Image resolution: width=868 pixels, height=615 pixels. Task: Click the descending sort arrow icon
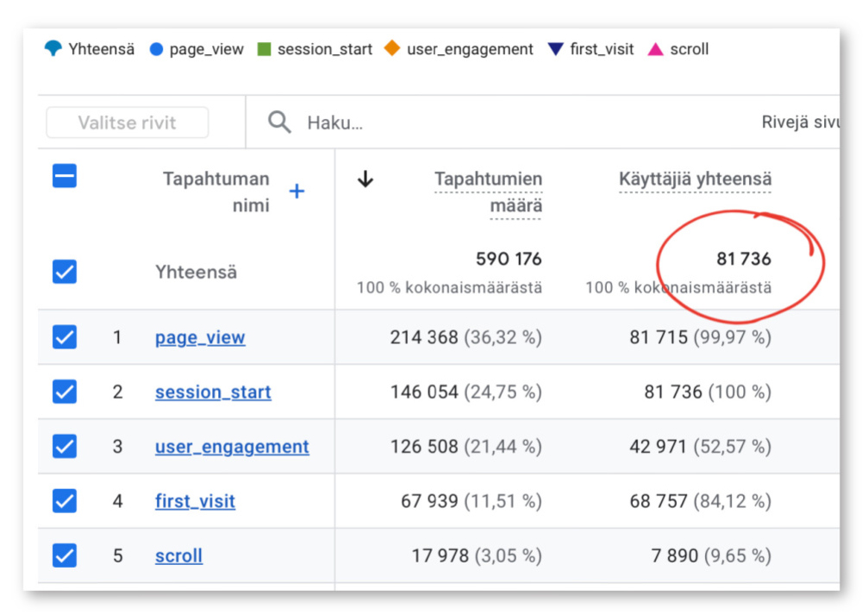pyautogui.click(x=365, y=179)
